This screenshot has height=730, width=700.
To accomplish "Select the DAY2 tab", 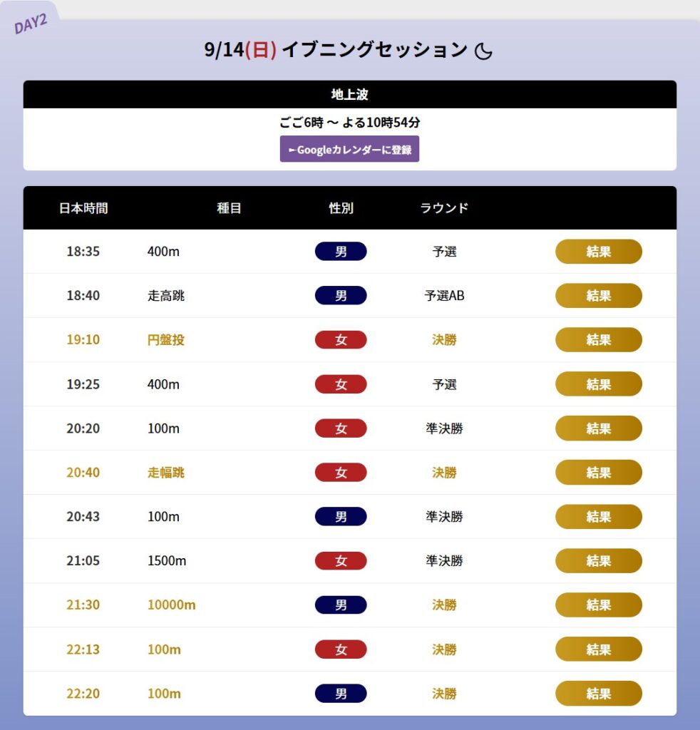I will (x=31, y=24).
